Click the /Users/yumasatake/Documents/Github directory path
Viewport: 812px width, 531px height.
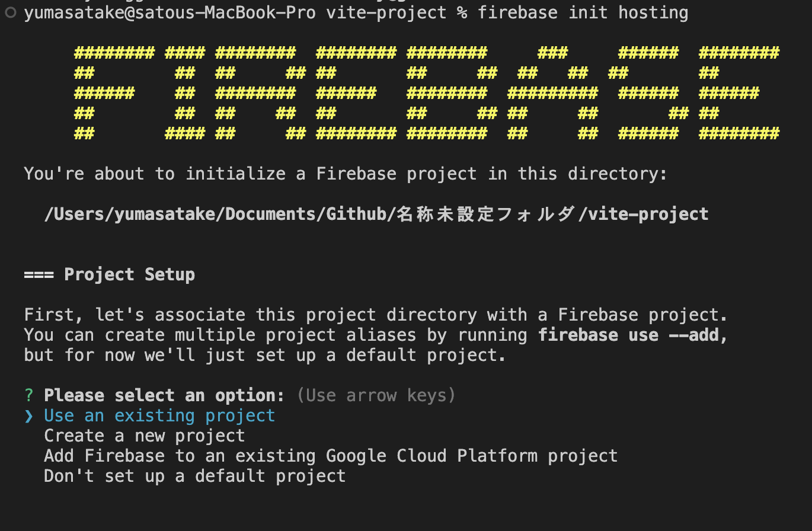216,214
